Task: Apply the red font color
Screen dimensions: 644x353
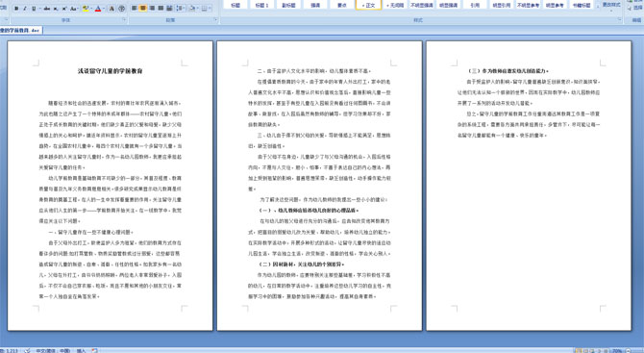Action: (98, 9)
